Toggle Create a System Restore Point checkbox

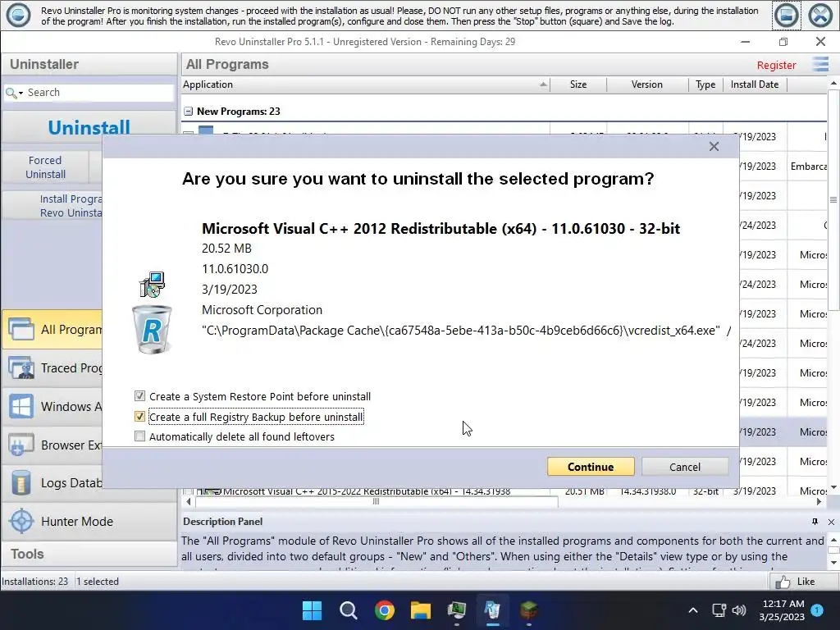139,396
